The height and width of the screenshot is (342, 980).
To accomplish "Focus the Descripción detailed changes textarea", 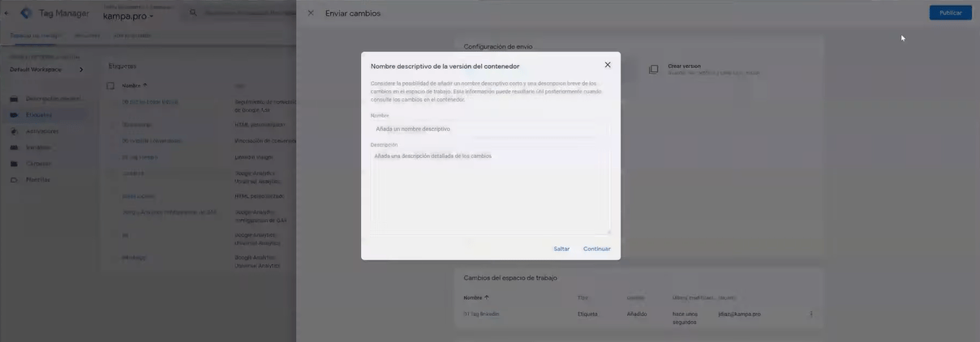I will click(x=490, y=191).
